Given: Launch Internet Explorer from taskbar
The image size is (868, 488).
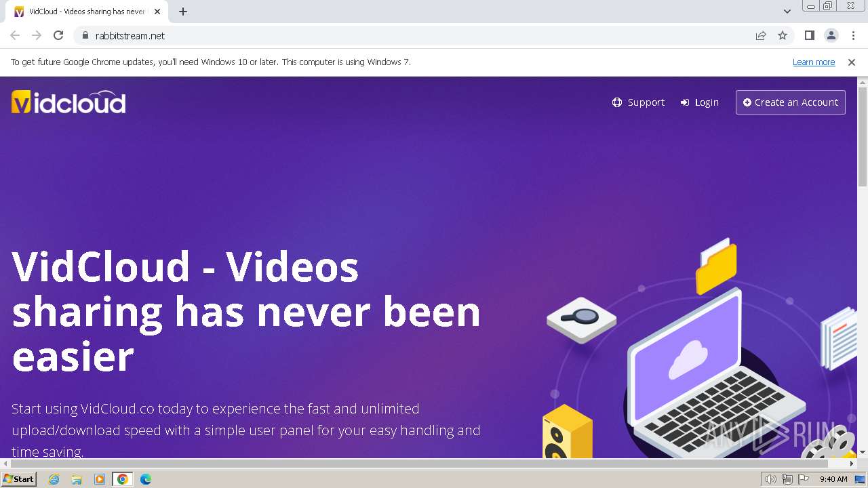Looking at the screenshot, I should tap(54, 479).
